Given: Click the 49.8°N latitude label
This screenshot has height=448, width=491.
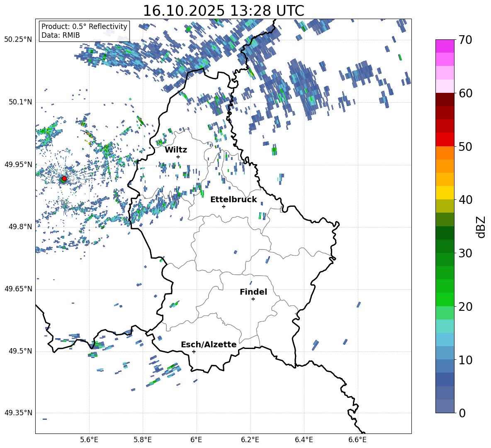Looking at the screenshot, I should (x=20, y=227).
